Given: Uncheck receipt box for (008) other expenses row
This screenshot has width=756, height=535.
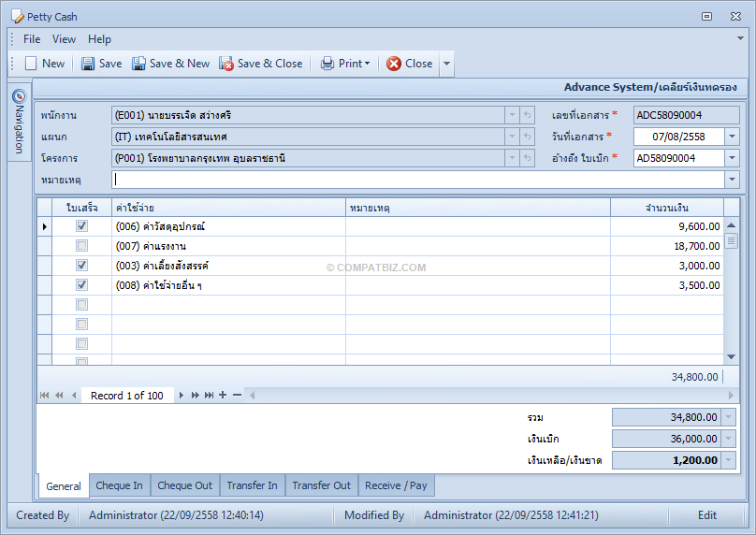Looking at the screenshot, I should 82,285.
